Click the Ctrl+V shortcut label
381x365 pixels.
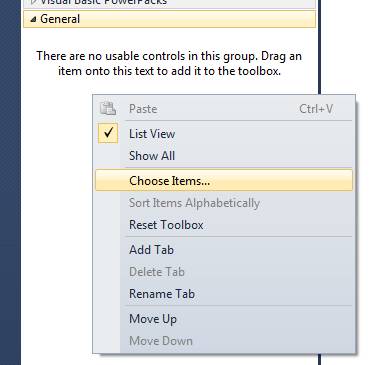(316, 109)
